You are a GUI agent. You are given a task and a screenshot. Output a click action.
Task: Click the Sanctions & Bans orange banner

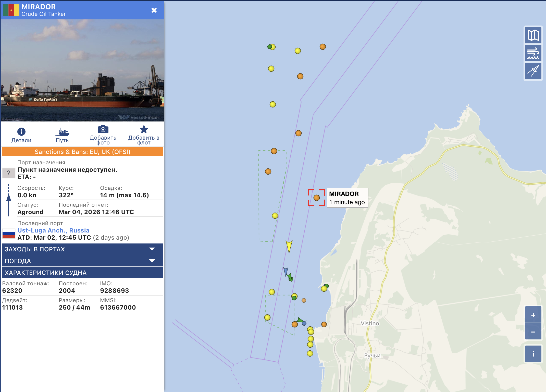(x=82, y=152)
